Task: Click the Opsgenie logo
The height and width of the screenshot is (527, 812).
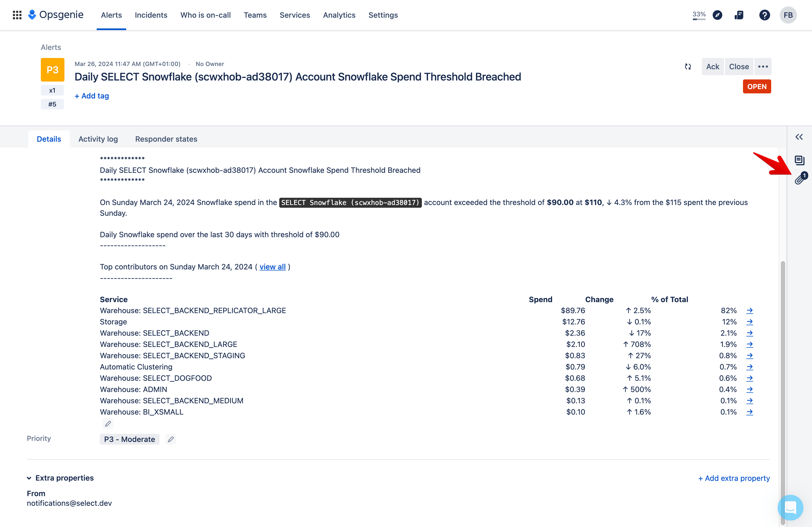Action: coord(56,15)
